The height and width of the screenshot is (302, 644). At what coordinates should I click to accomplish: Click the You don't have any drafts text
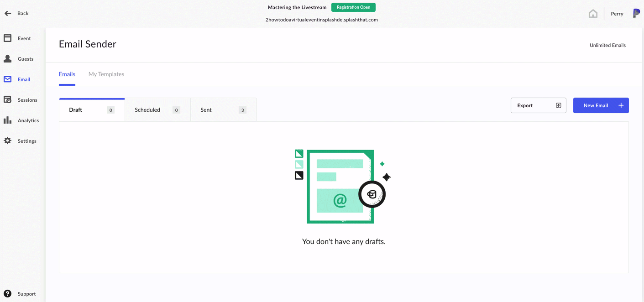pyautogui.click(x=344, y=241)
